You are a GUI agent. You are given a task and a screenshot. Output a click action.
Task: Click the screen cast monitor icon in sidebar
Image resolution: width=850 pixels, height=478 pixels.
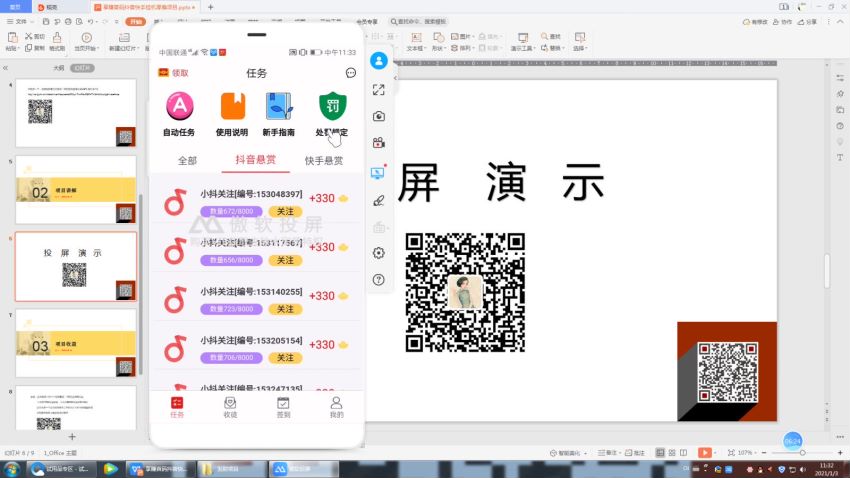378,173
